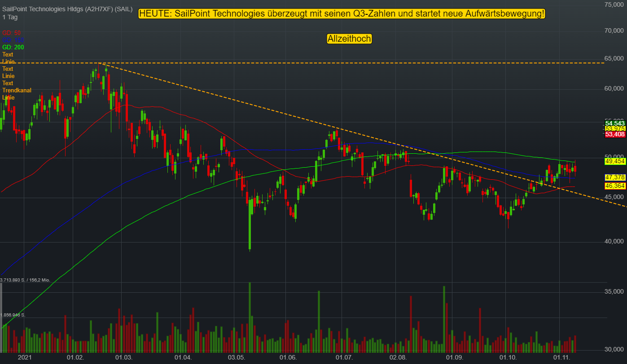This screenshot has width=627, height=364.
Task: Click the 30,000 price axis label
Action: point(614,349)
